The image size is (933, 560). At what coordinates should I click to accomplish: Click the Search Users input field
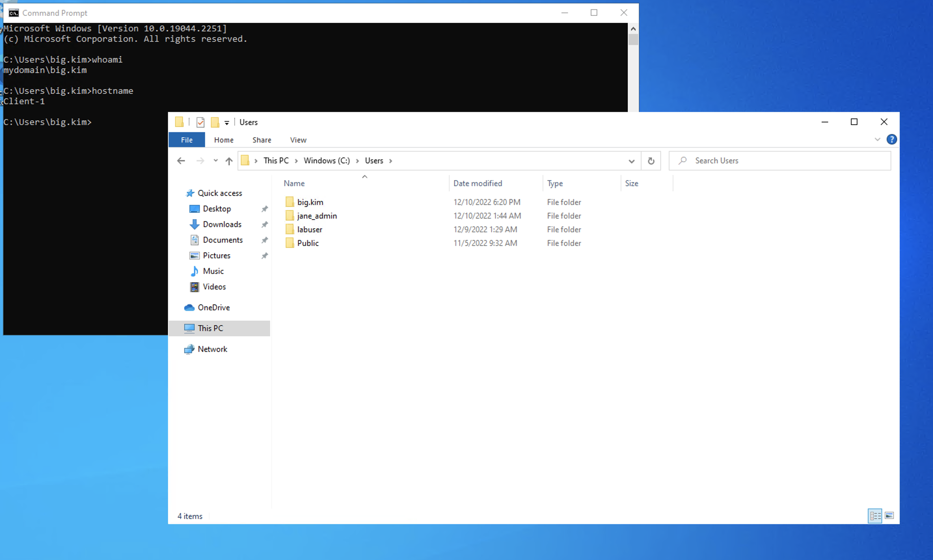780,161
